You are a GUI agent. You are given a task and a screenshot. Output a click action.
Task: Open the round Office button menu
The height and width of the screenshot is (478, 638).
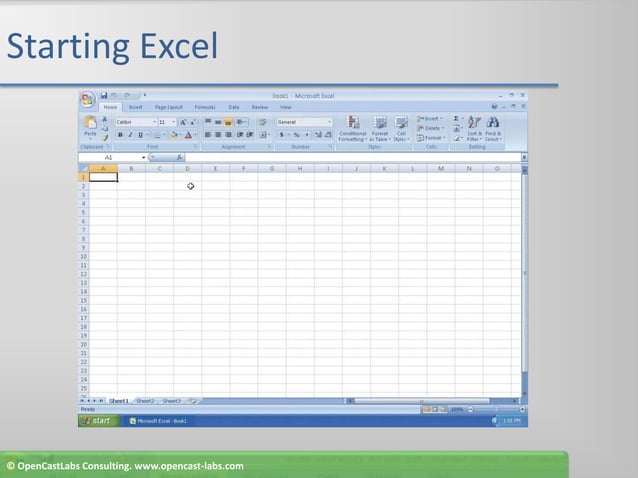tap(87, 99)
